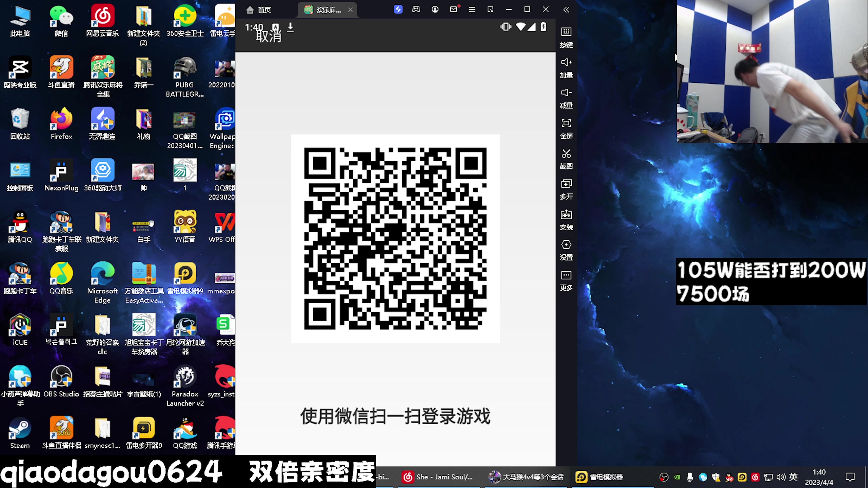The width and height of the screenshot is (868, 488).
Task: Open 360驱动大师 desktop shortcut
Action: pyautogui.click(x=103, y=176)
